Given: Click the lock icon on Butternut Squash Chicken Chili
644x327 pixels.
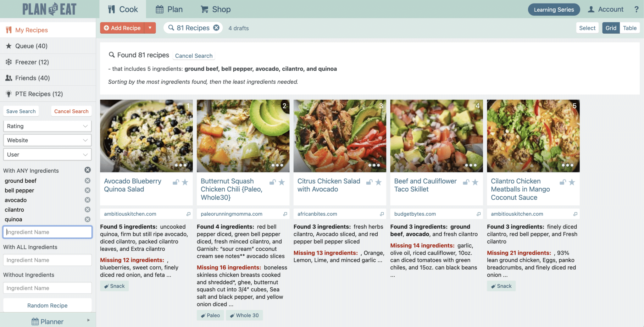Looking at the screenshot, I should 273,182.
